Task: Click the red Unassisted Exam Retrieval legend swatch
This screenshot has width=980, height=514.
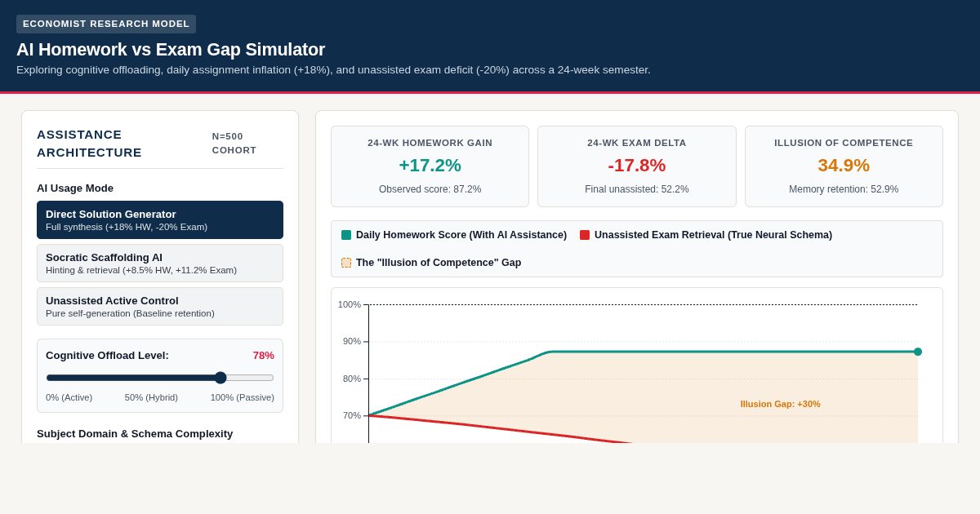Action: (x=585, y=235)
